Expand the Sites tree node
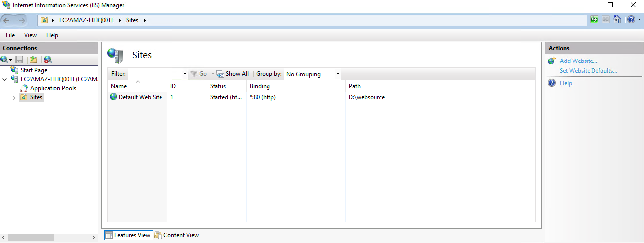 tap(14, 98)
